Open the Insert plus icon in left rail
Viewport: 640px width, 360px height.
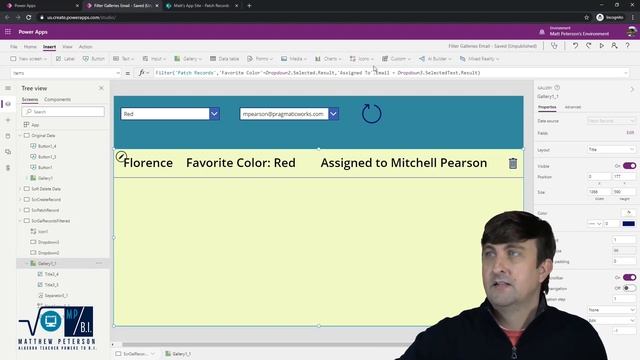(x=8, y=120)
